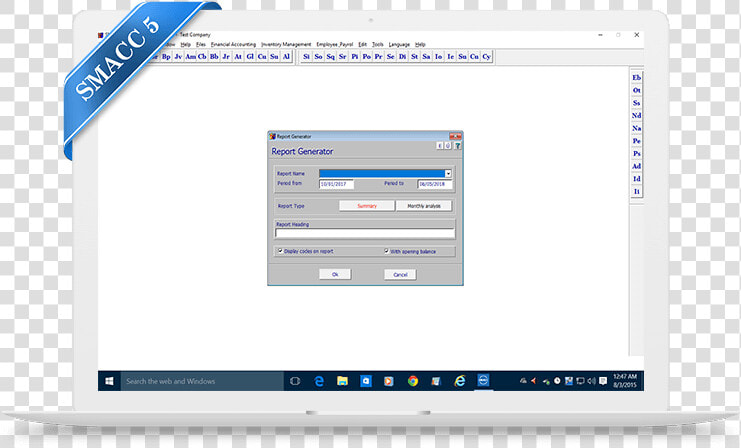The width and height of the screenshot is (741, 448).
Task: Open the Tools menu
Action: pyautogui.click(x=378, y=44)
